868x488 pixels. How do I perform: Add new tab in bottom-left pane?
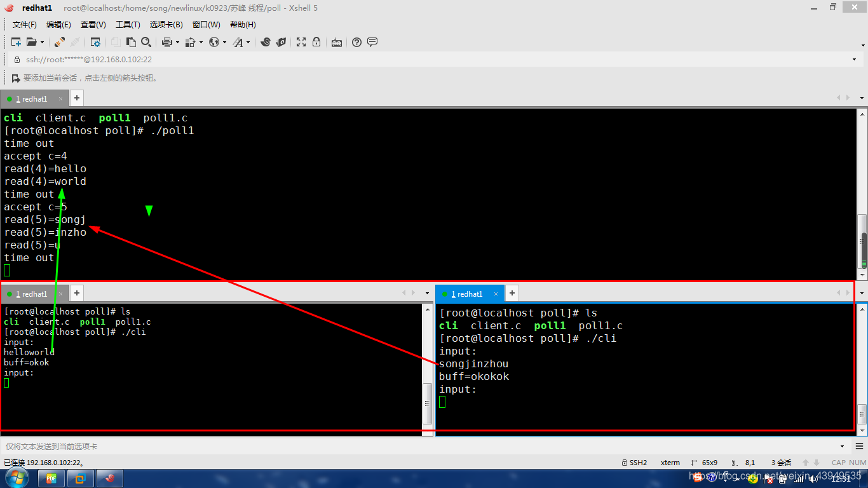(76, 293)
